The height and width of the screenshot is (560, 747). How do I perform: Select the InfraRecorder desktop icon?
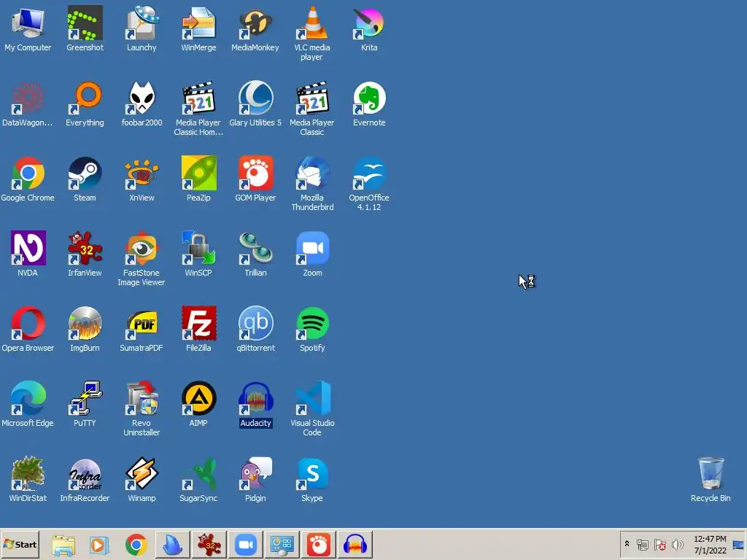click(x=85, y=480)
